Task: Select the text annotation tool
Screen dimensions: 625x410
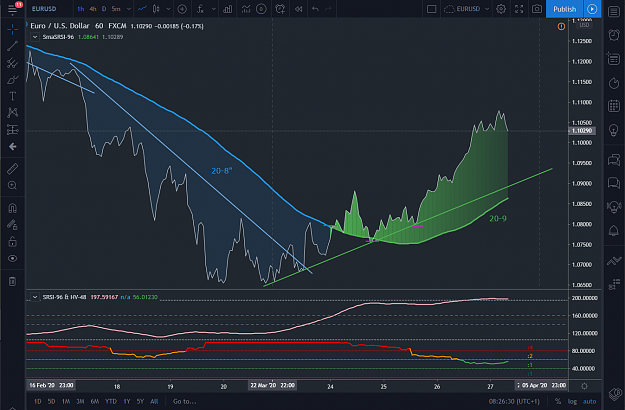Action: [12, 96]
